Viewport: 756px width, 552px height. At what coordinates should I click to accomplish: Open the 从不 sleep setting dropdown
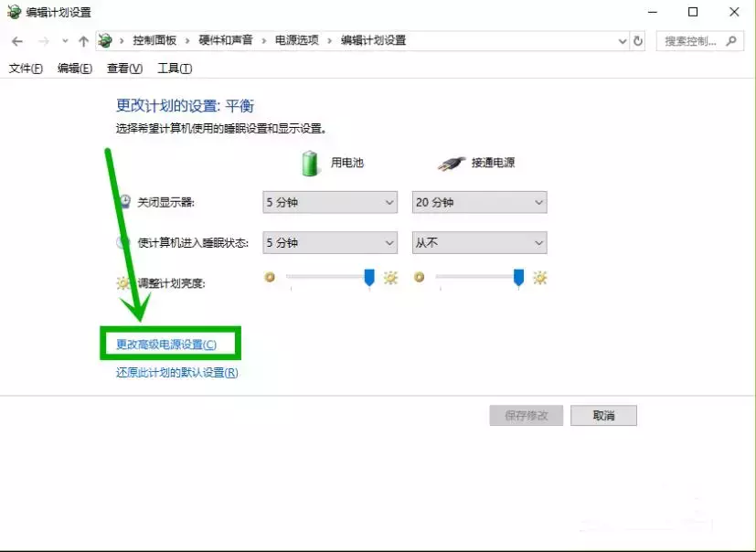coord(479,241)
